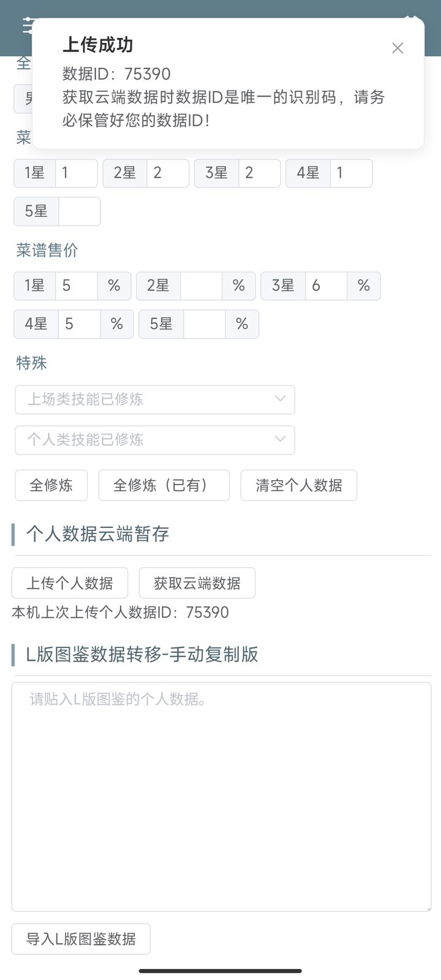Open the top-left filter menu icon
This screenshot has width=441, height=980.
[x=27, y=26]
